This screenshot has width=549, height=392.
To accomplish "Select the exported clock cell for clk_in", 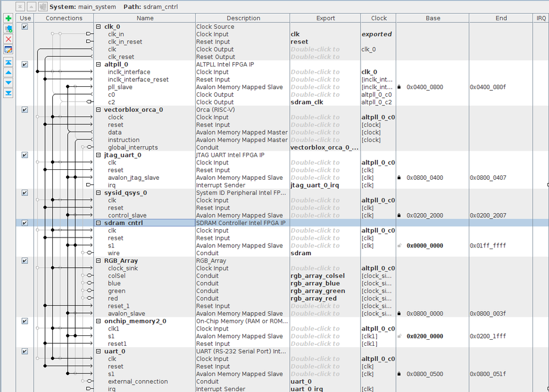I will point(377,34).
